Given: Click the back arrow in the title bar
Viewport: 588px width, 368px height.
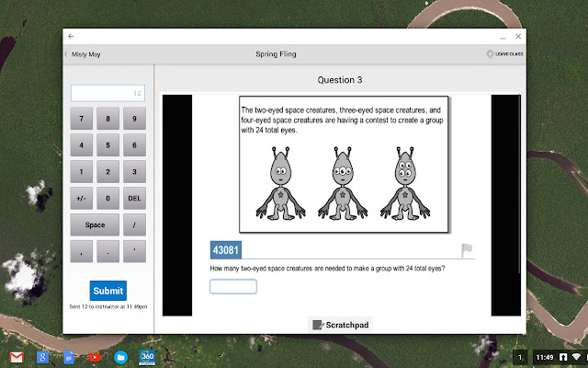Looking at the screenshot, I should pyautogui.click(x=71, y=37).
